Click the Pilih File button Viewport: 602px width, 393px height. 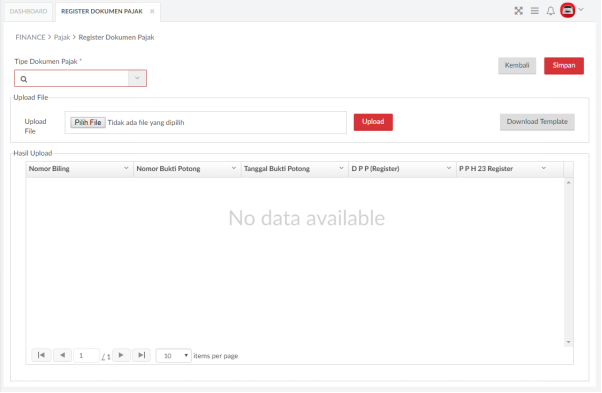tap(88, 122)
